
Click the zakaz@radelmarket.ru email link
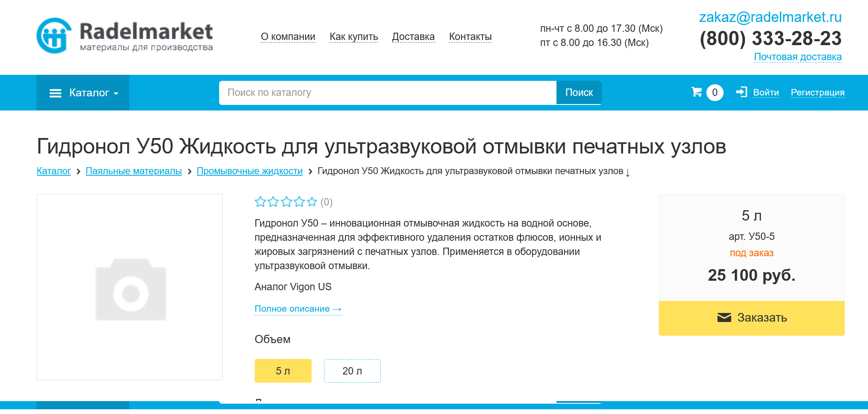(x=770, y=17)
